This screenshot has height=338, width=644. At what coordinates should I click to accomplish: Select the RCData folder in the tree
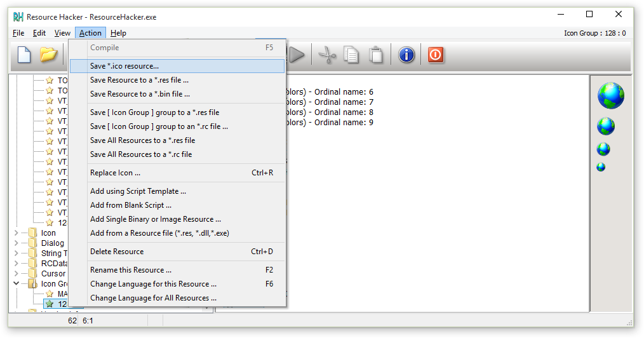click(x=54, y=263)
